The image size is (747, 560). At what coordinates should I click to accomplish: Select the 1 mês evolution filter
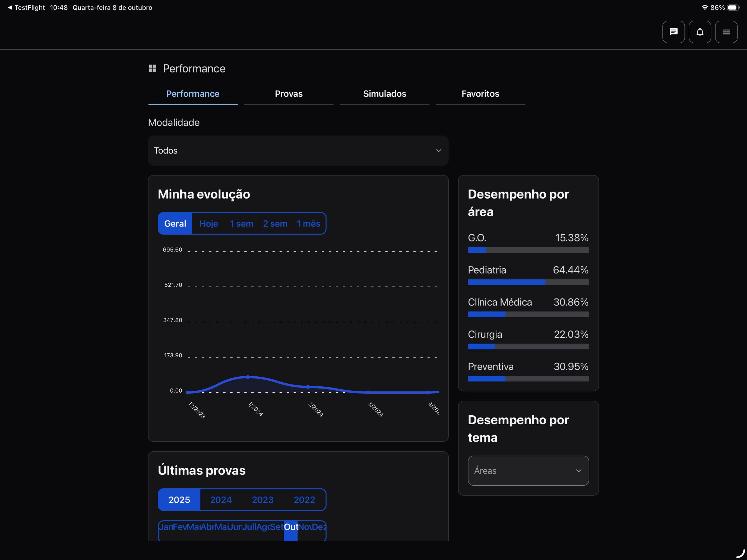coord(308,224)
